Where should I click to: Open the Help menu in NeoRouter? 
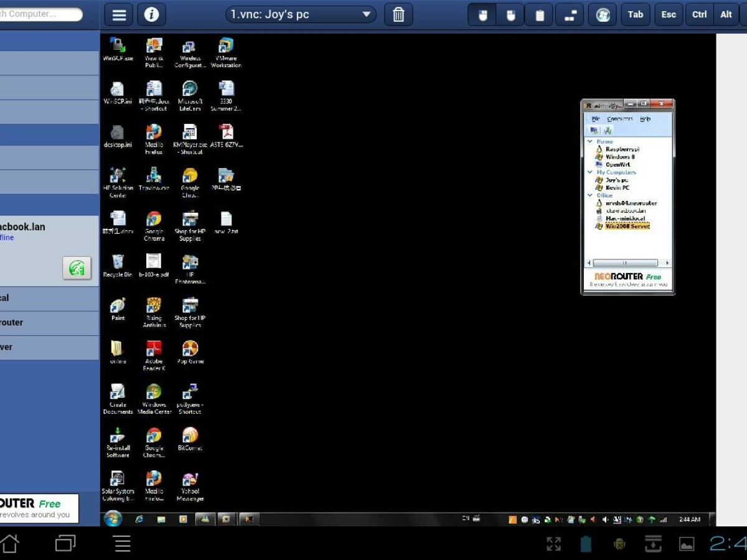click(x=645, y=119)
